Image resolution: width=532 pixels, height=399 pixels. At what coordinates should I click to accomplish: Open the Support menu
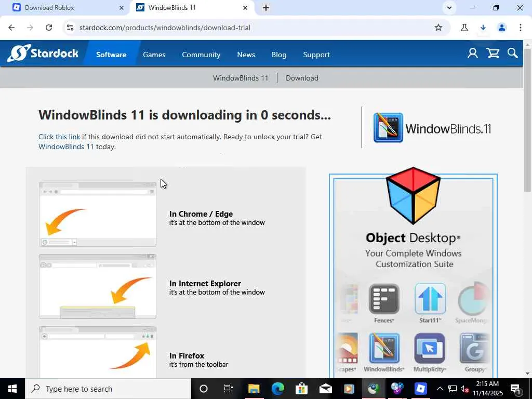316,55
